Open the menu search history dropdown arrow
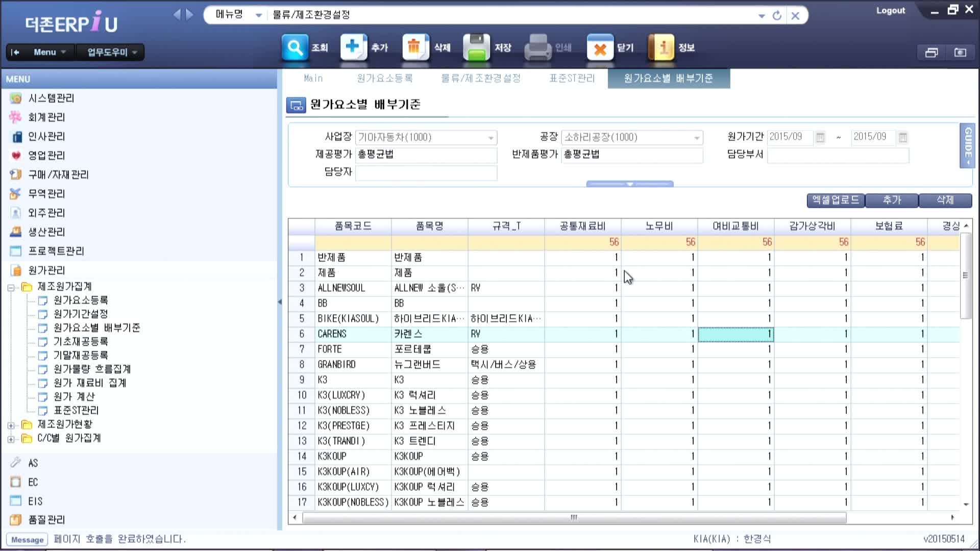The image size is (980, 551). (762, 16)
